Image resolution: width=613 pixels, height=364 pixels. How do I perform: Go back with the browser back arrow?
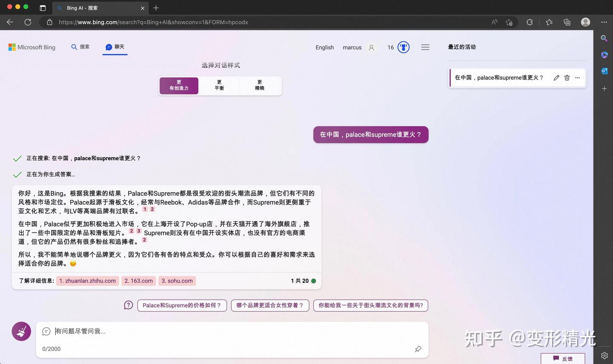[x=10, y=22]
